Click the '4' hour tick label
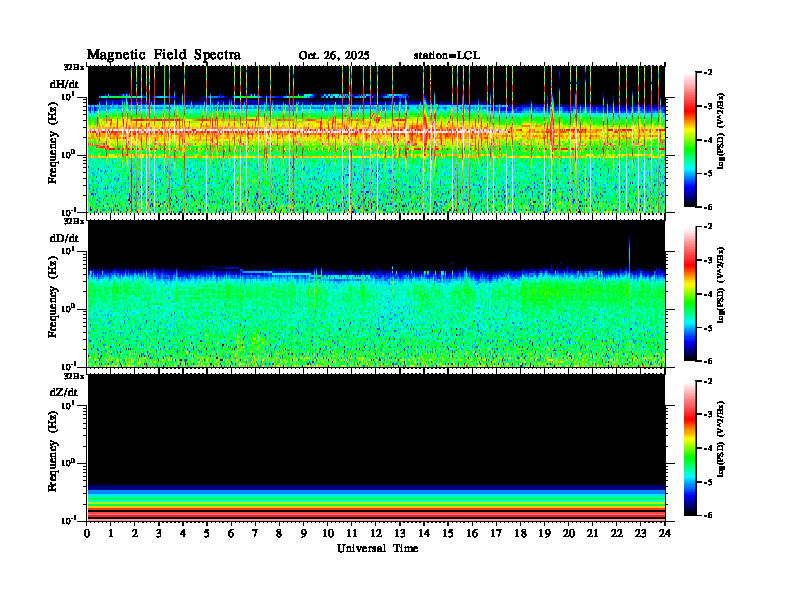 click(x=183, y=533)
